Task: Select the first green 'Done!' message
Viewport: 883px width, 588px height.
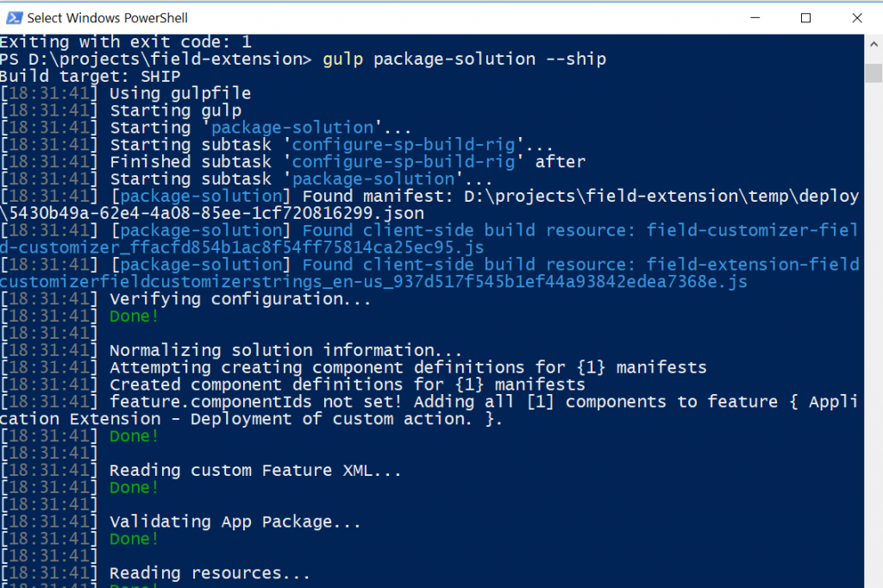Action: (132, 316)
